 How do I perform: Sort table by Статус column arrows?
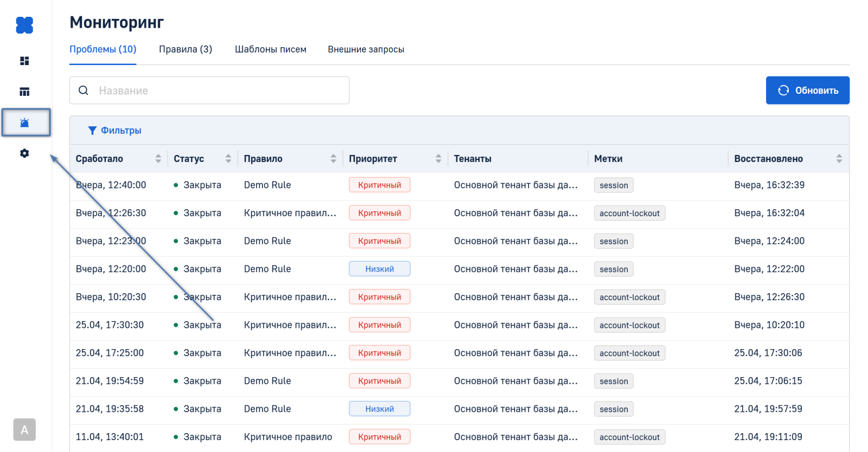[228, 159]
